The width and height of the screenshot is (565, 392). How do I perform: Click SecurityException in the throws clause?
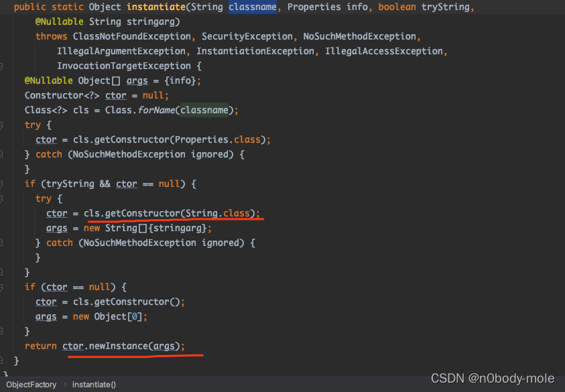pyautogui.click(x=247, y=36)
